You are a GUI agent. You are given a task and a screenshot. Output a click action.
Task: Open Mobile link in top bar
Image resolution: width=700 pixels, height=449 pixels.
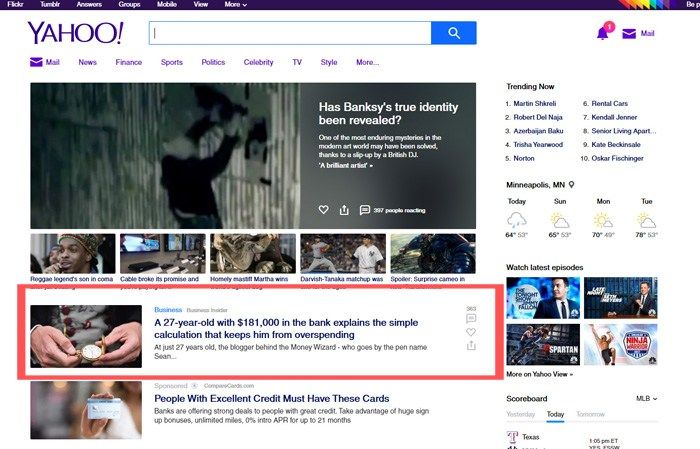(x=167, y=4)
